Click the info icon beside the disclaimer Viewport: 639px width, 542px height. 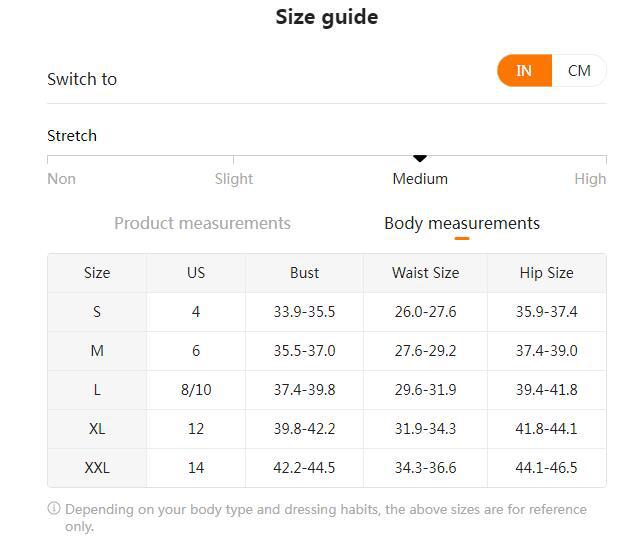click(x=54, y=509)
